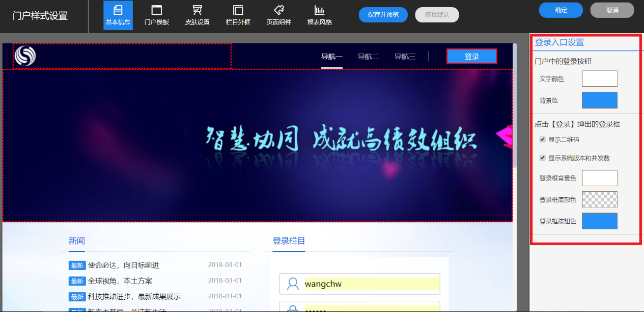The height and width of the screenshot is (312, 644).
Task: Click the 恢复默认 restore defaults button
Action: 437,15
